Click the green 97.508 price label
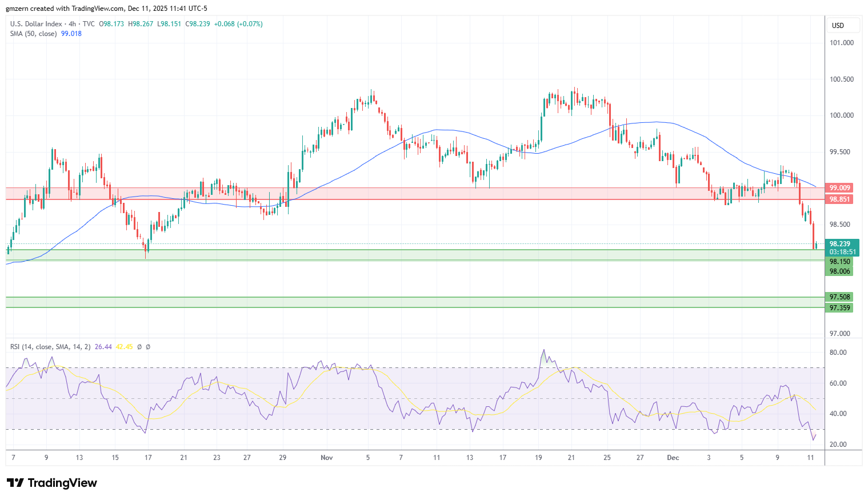Viewport: 868px width, 500px height. pyautogui.click(x=840, y=297)
